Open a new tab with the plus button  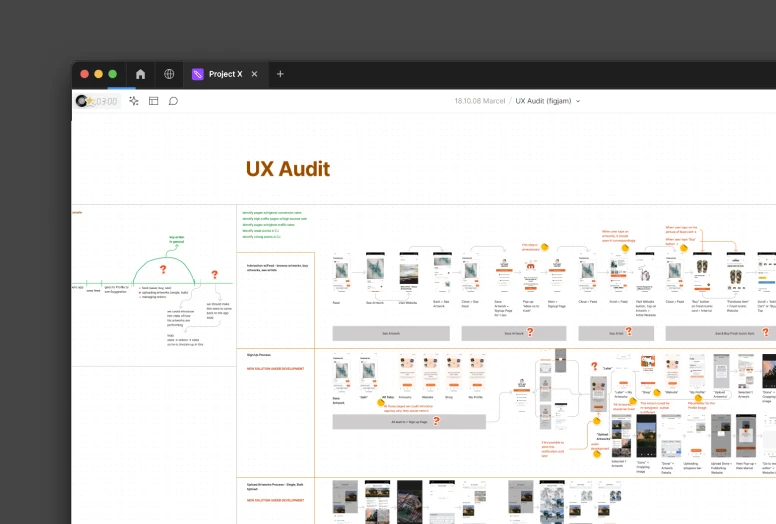280,74
